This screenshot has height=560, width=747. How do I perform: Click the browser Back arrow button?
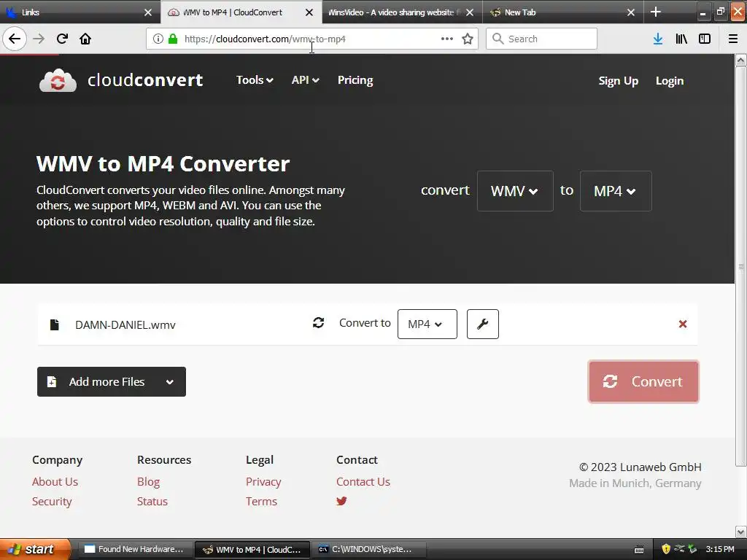click(15, 39)
